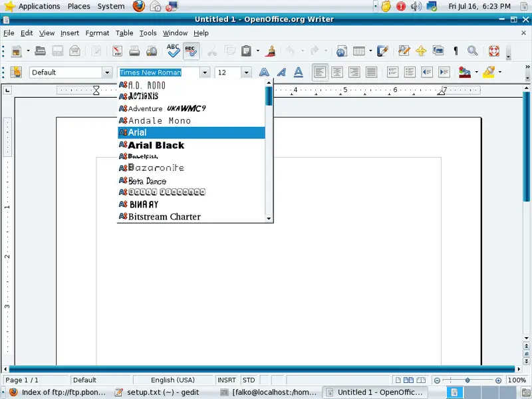The image size is (532, 399).
Task: Choose Andale Mono font
Action: tap(192, 120)
